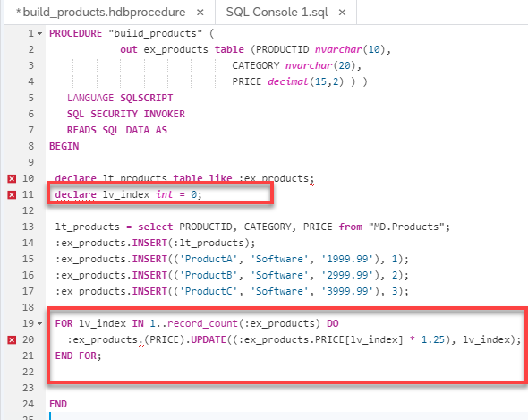Place cursor on the BEGIN keyword
528x420 pixels.
tap(64, 146)
